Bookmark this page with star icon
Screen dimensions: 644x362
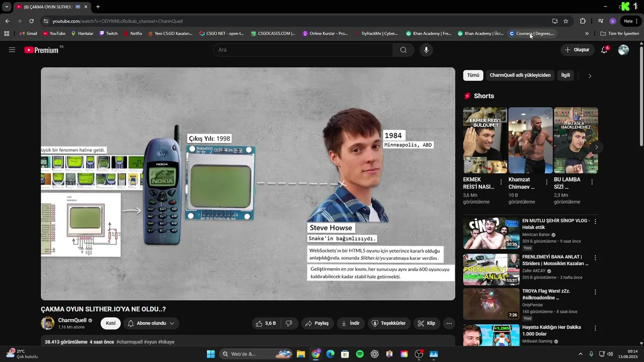click(566, 21)
